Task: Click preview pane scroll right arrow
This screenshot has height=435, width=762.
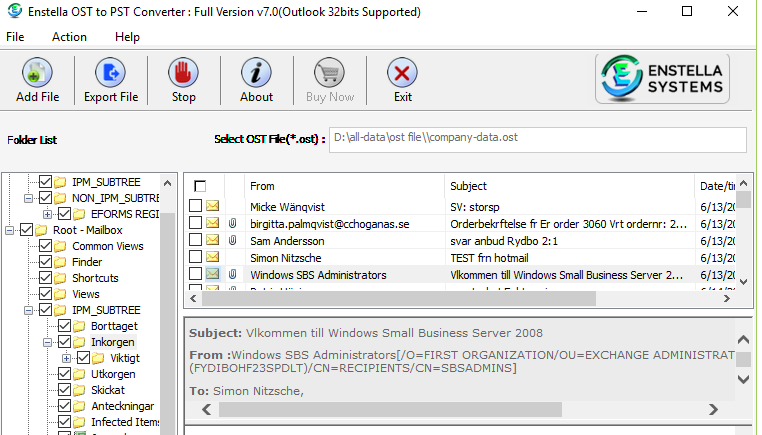Action: click(713, 410)
